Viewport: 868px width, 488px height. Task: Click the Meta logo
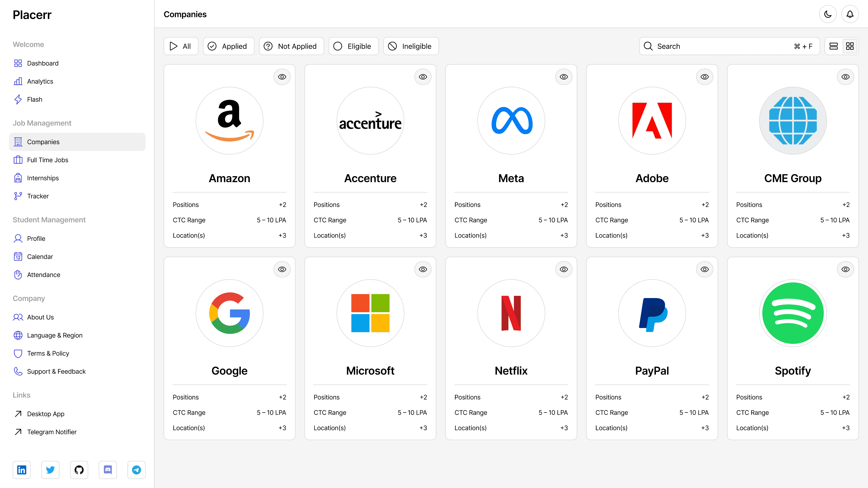click(x=511, y=121)
